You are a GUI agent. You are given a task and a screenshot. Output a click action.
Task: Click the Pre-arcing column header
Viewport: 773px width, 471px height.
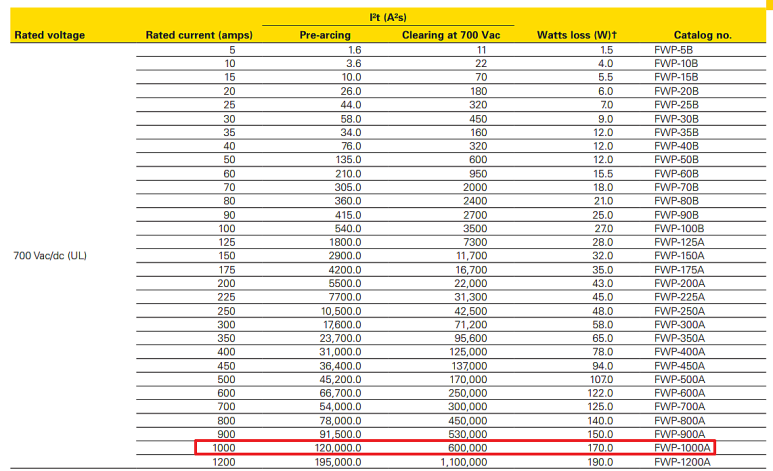tap(325, 35)
